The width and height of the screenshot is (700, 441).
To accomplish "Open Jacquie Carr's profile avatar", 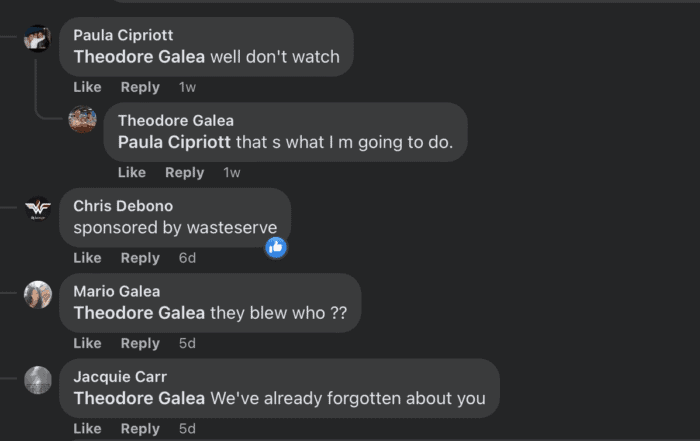I will pos(38,380).
